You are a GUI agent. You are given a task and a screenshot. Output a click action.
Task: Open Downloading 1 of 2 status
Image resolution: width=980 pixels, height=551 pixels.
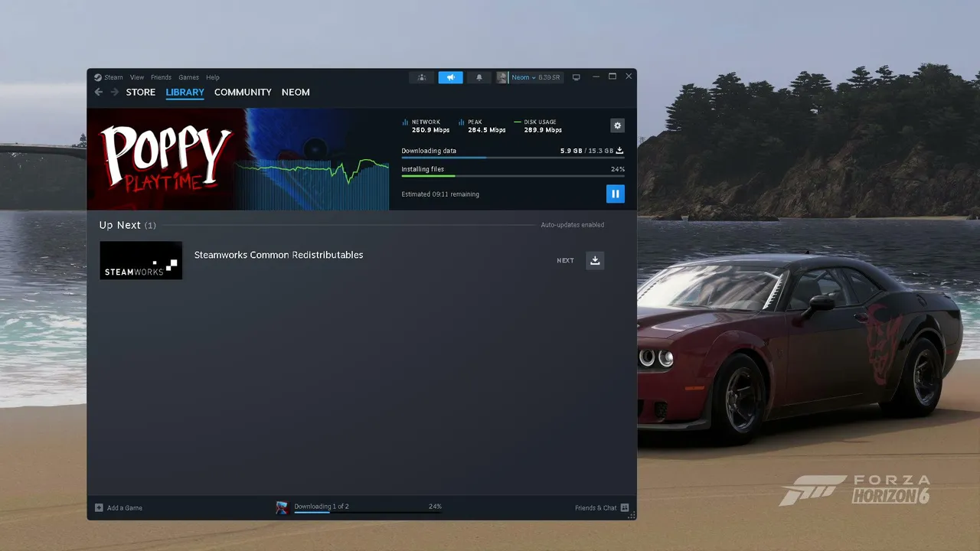click(x=322, y=507)
